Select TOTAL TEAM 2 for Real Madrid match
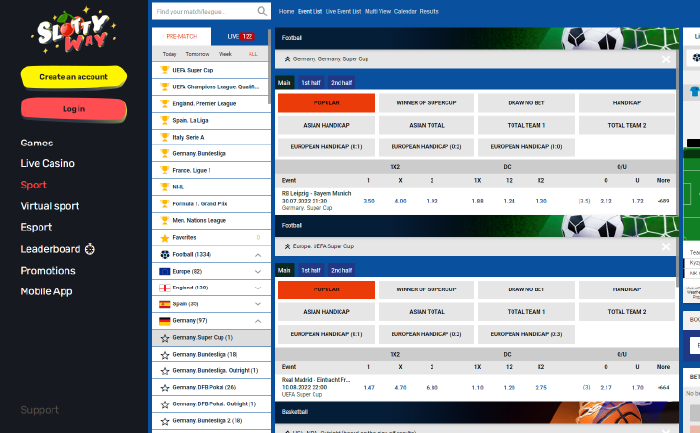This screenshot has height=433, width=700. [x=627, y=312]
